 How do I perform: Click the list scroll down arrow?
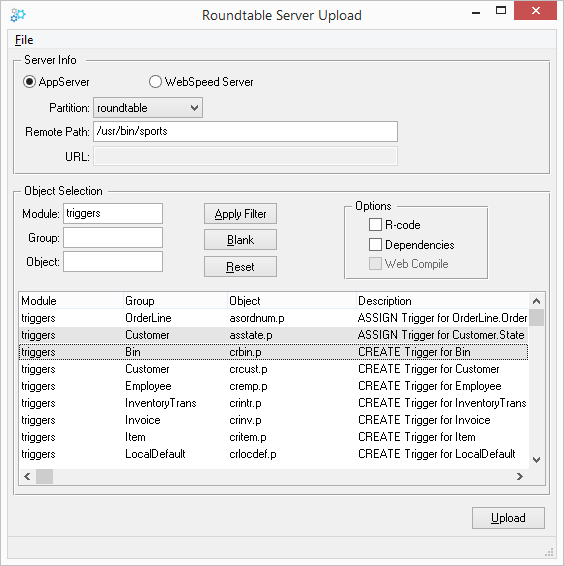537,460
